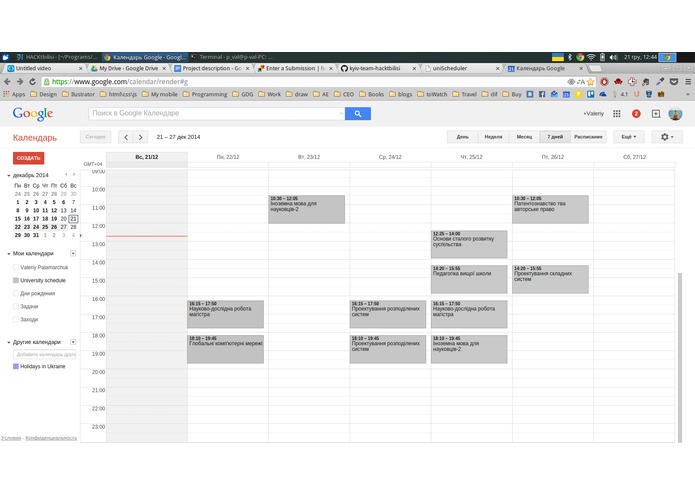Open the Условия link

point(11,438)
